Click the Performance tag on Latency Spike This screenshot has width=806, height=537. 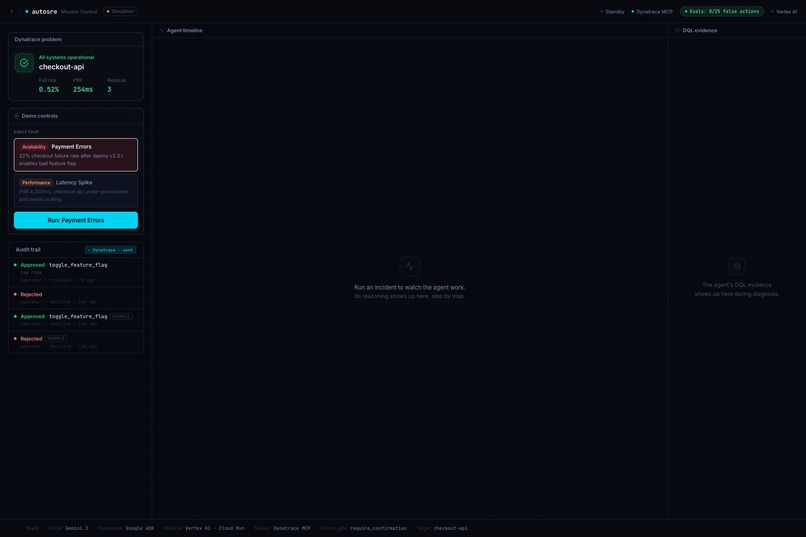[x=36, y=182]
